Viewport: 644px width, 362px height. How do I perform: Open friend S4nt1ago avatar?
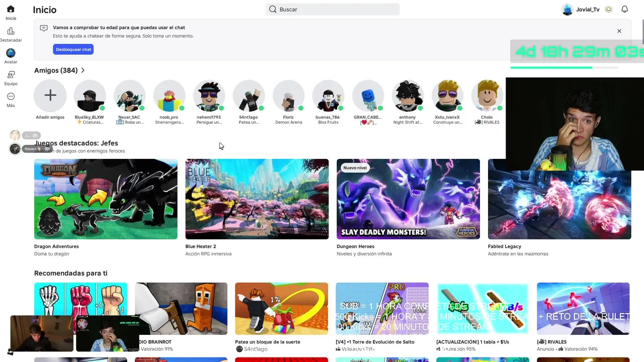pos(249,96)
